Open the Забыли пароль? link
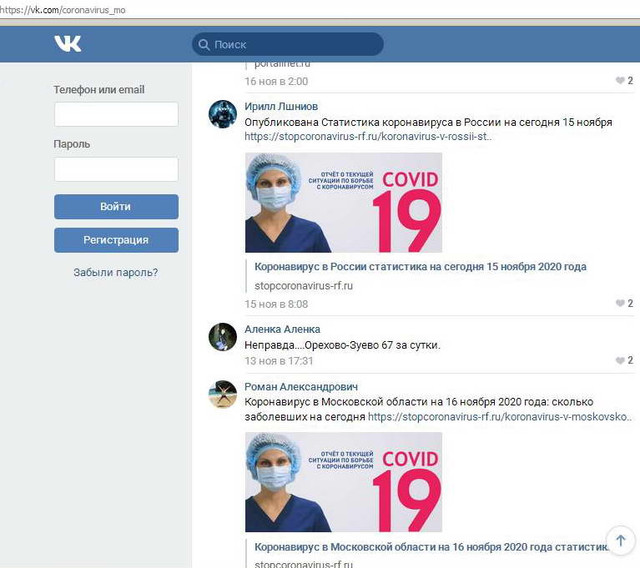The height and width of the screenshot is (568, 640). (x=116, y=272)
